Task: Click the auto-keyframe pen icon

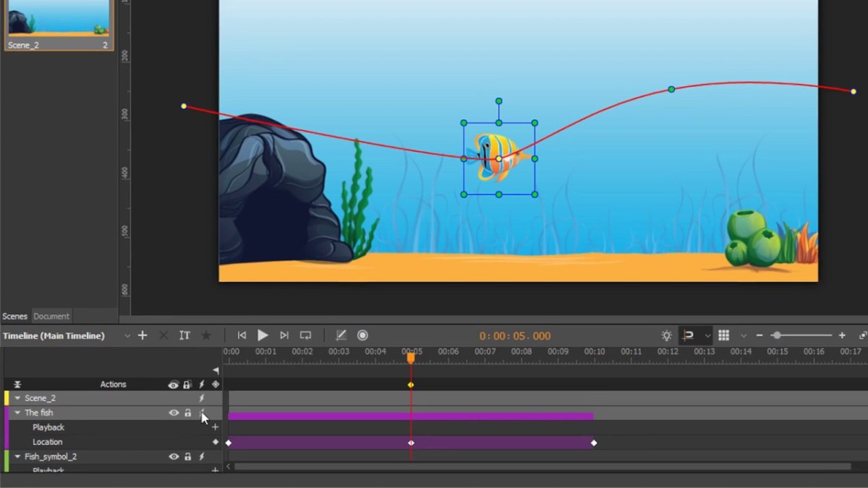Action: pyautogui.click(x=341, y=335)
